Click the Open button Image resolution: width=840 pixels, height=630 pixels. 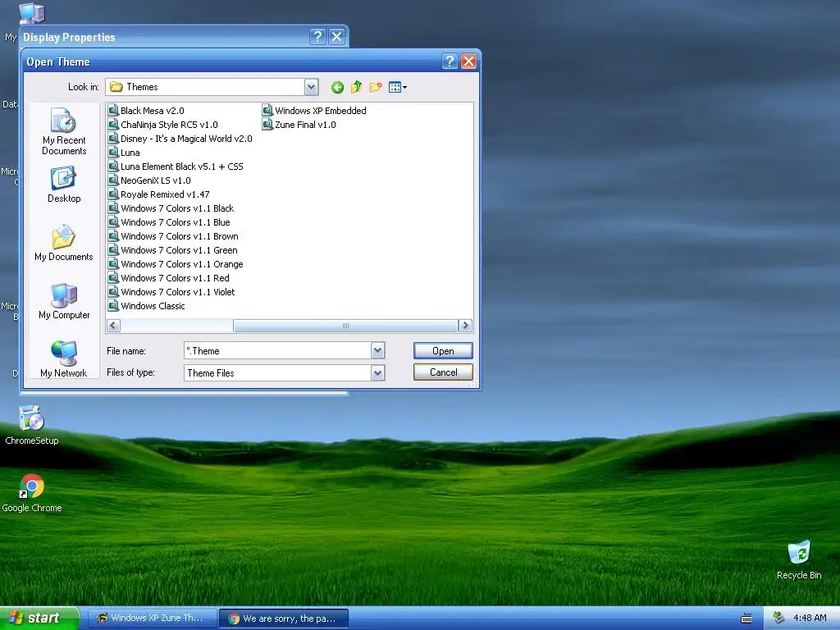coord(443,351)
